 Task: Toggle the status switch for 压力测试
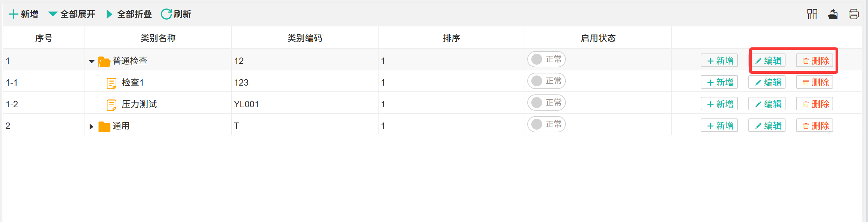pos(546,103)
